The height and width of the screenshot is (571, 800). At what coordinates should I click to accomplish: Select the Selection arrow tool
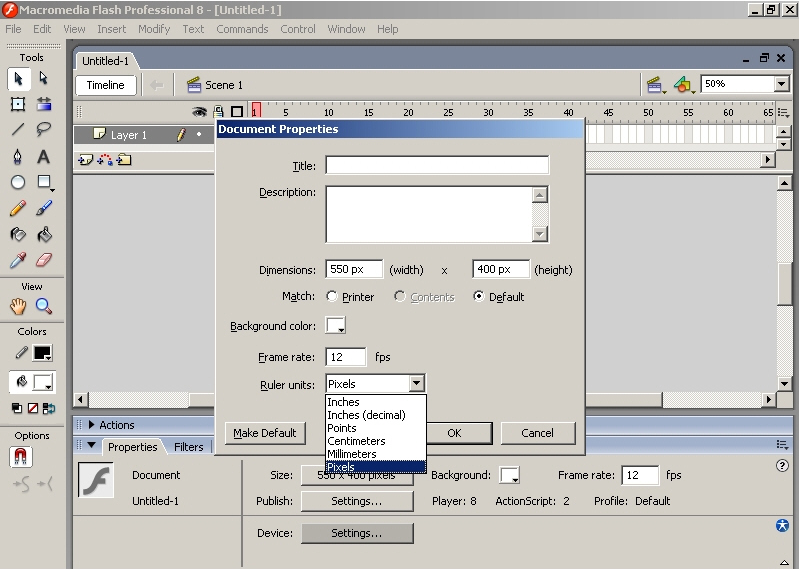[x=18, y=79]
